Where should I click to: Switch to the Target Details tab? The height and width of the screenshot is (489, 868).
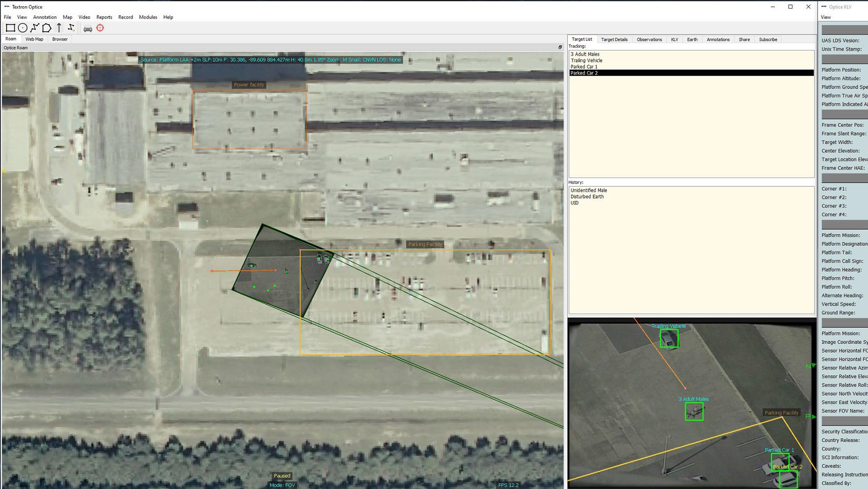(x=614, y=40)
